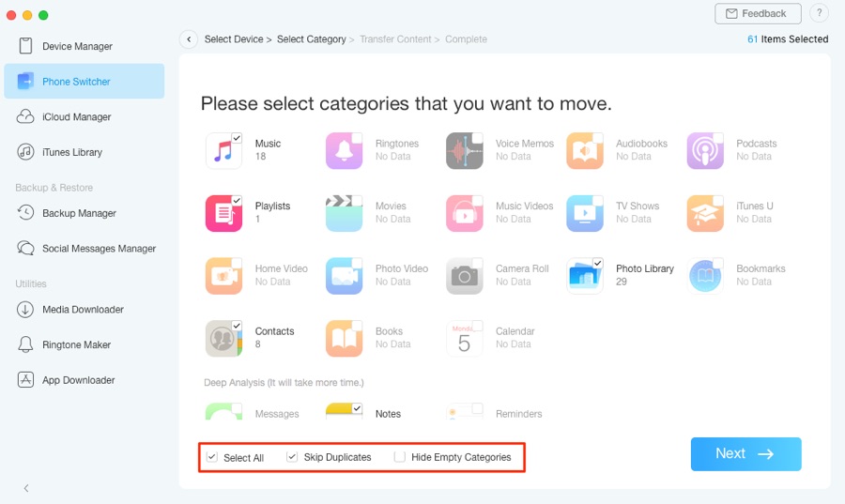Open the help question mark button
Image resolution: width=845 pixels, height=504 pixels.
[x=819, y=13]
